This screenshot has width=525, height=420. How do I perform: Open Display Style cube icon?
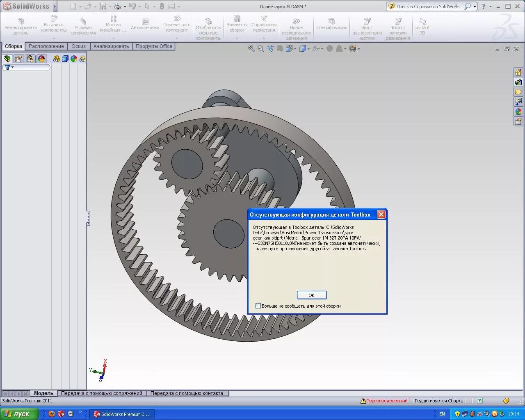(x=302, y=48)
